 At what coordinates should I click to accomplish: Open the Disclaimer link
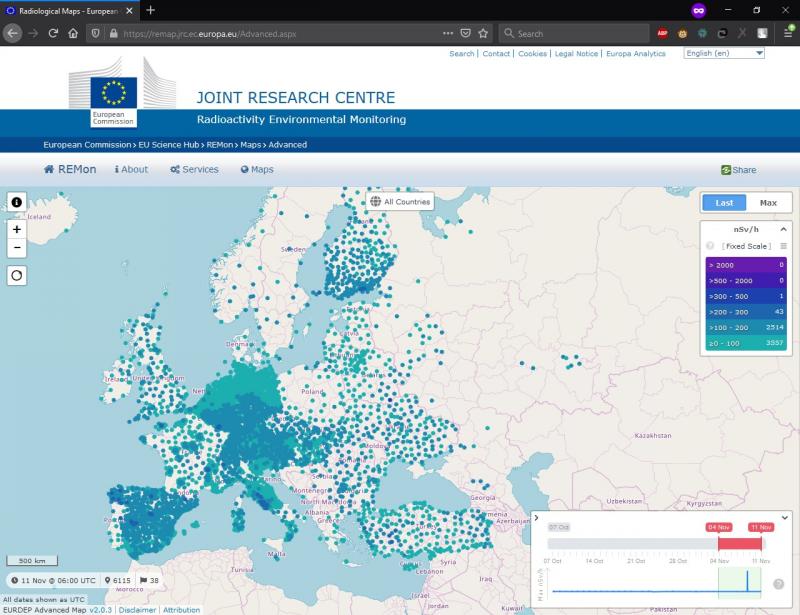pos(137,610)
